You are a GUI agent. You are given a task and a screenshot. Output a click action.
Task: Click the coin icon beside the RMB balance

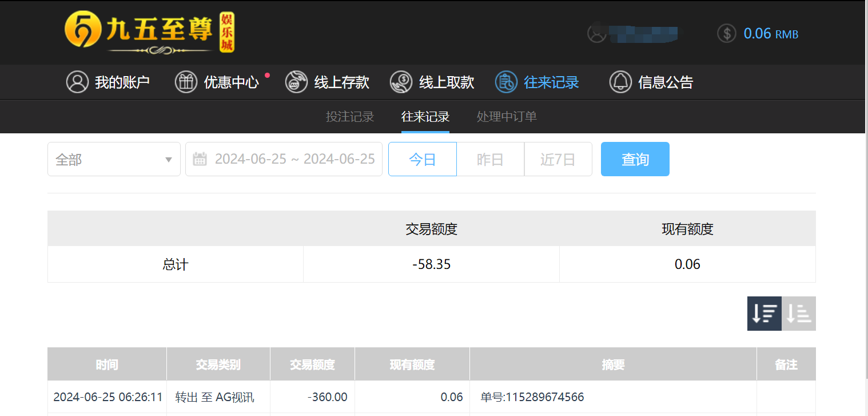[726, 33]
